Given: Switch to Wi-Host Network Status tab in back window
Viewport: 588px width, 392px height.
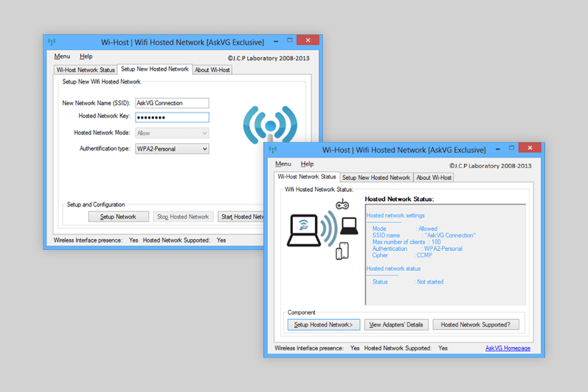Looking at the screenshot, I should pos(86,70).
